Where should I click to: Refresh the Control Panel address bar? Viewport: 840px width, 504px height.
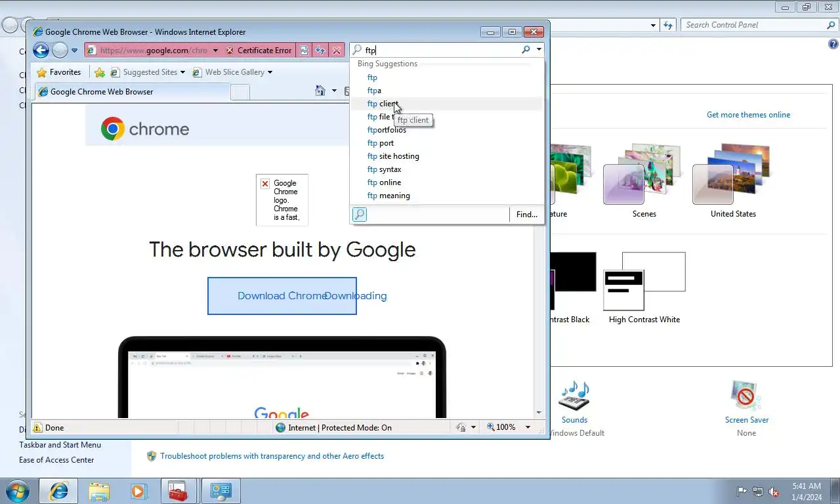pyautogui.click(x=668, y=25)
